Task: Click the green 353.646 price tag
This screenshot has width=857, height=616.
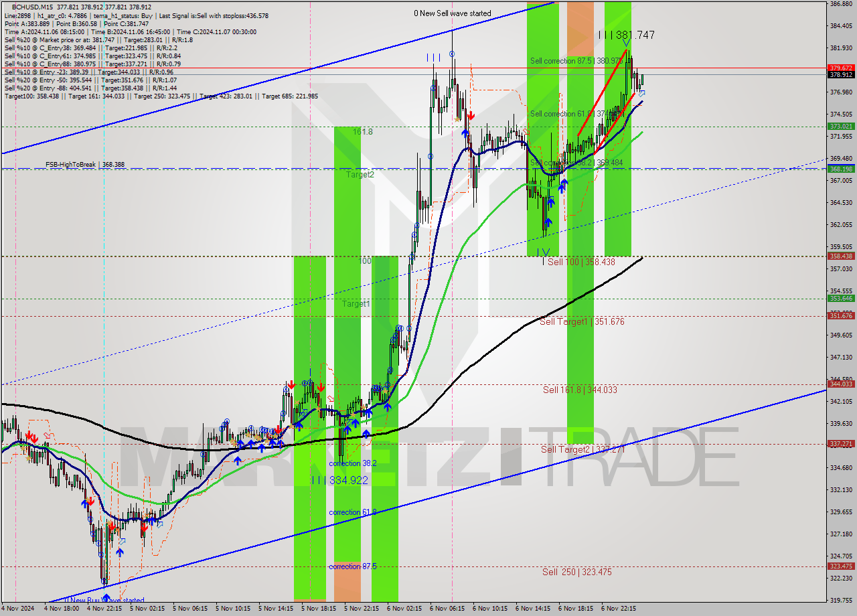Action: [841, 298]
